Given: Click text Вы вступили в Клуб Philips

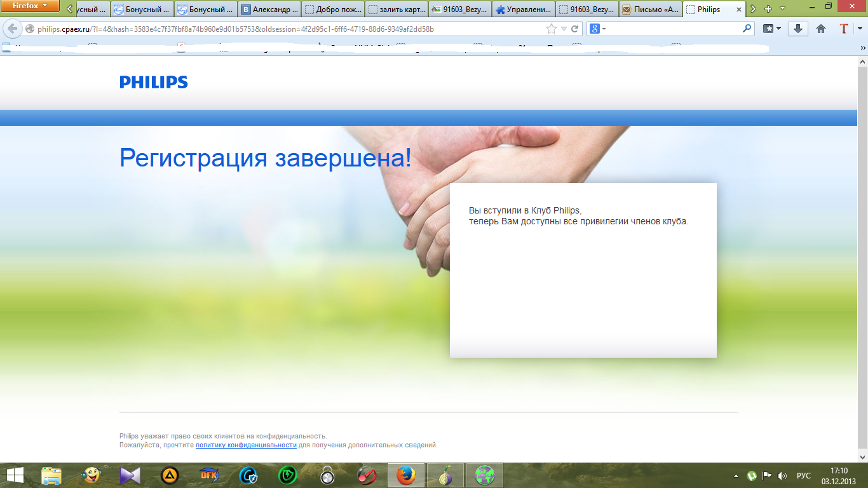Looking at the screenshot, I should 525,210.
